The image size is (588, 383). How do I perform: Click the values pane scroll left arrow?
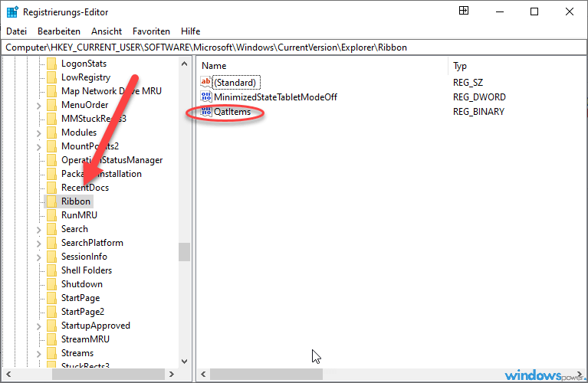(x=203, y=374)
